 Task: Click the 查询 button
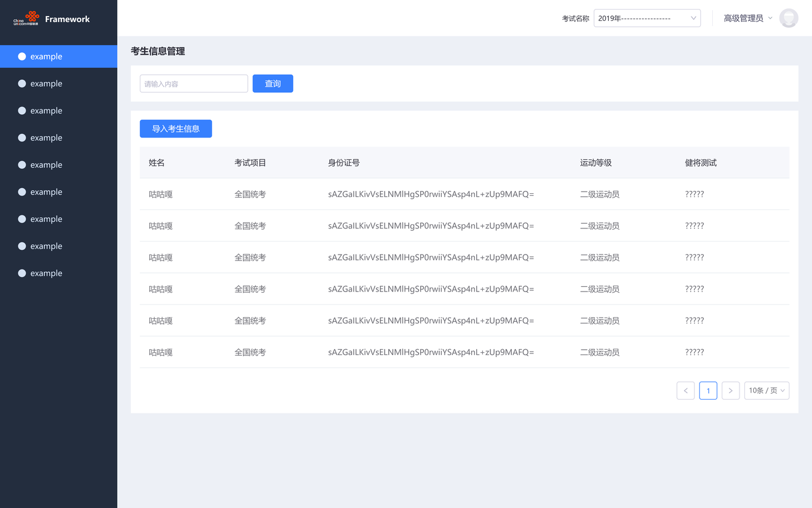click(x=273, y=84)
